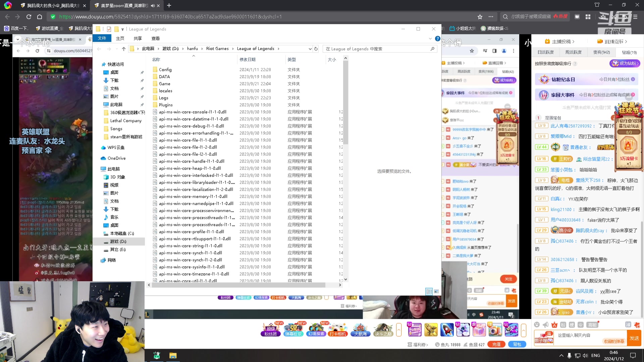644x362 pixels.
Task: Toggle properties checkmark in quick access toolbar
Action: (109, 29)
